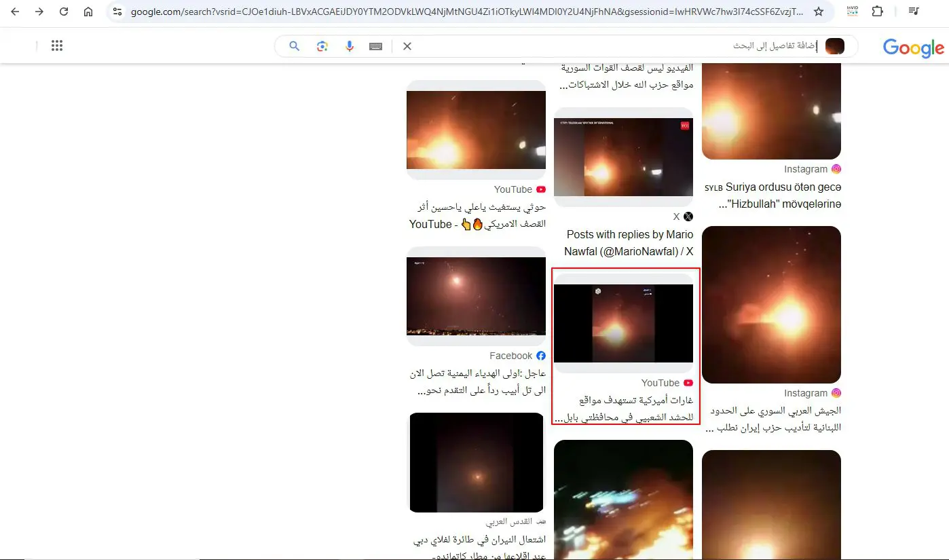Click the uploaded image chip in search box
This screenshot has height=560, width=949.
[x=835, y=46]
